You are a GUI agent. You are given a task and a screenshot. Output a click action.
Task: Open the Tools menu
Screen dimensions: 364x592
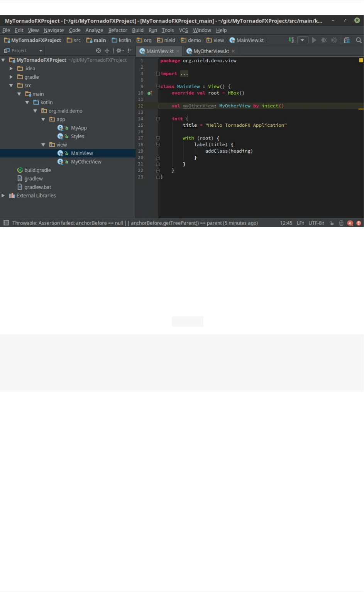[x=168, y=30]
